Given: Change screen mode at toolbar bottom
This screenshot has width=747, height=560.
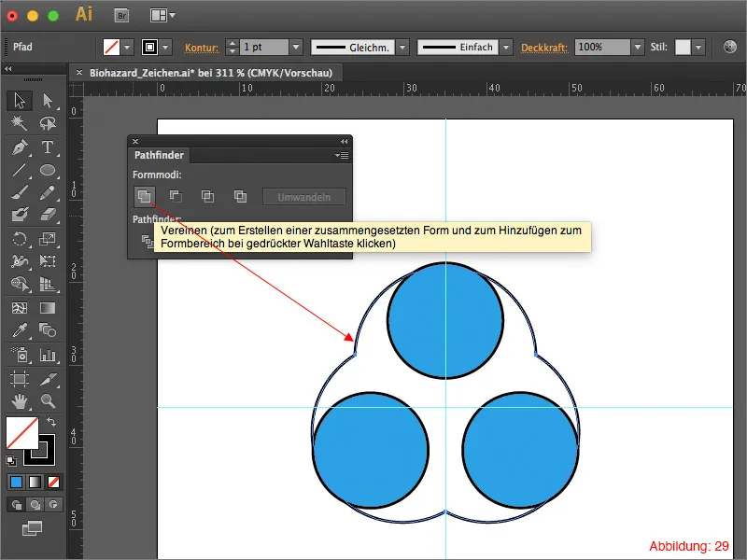Looking at the screenshot, I should coord(32,528).
